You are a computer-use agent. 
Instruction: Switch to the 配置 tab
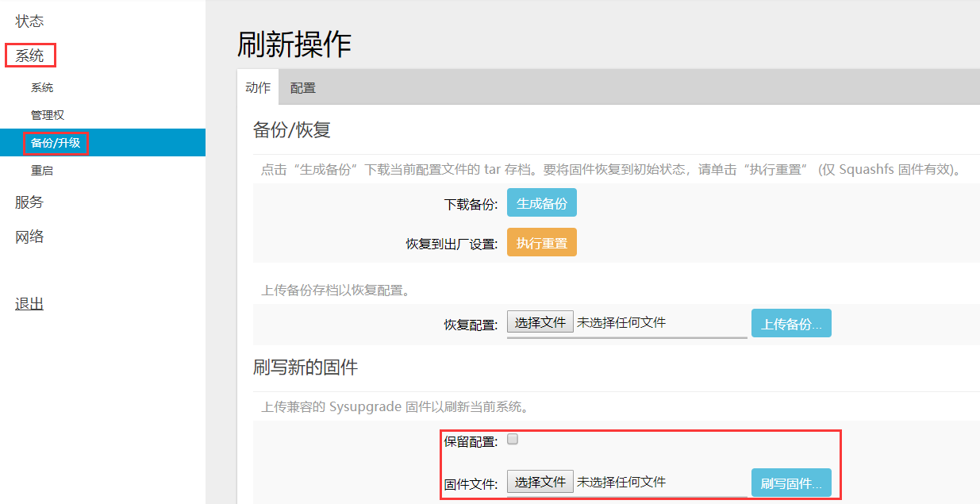[302, 89]
